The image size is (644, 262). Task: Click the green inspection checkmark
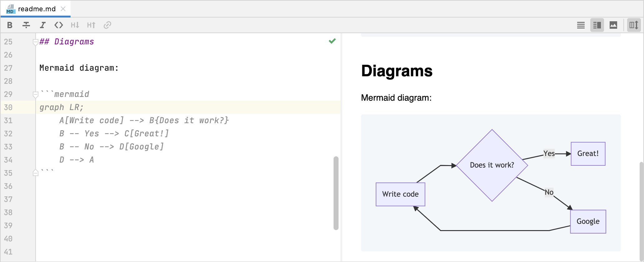coord(332,41)
